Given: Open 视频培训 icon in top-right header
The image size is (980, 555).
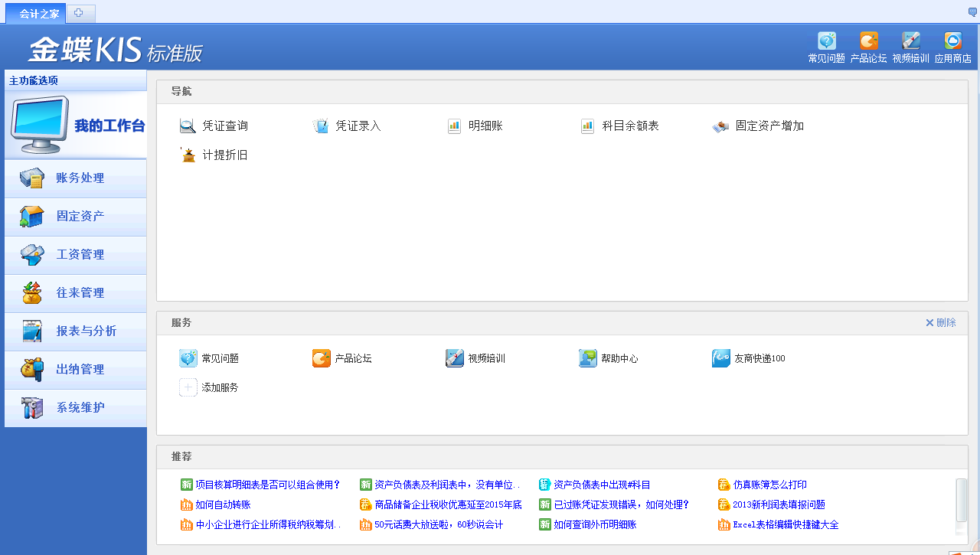Looking at the screenshot, I should point(911,41).
